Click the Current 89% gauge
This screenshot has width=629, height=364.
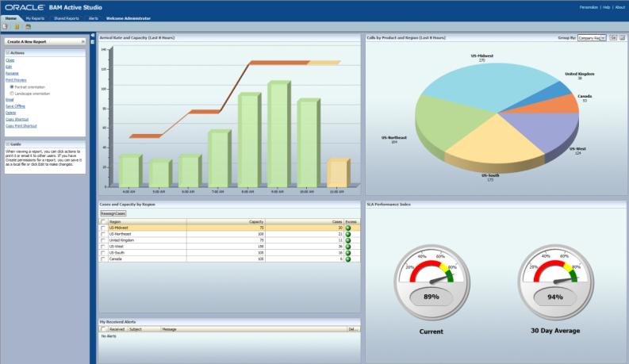(x=431, y=282)
